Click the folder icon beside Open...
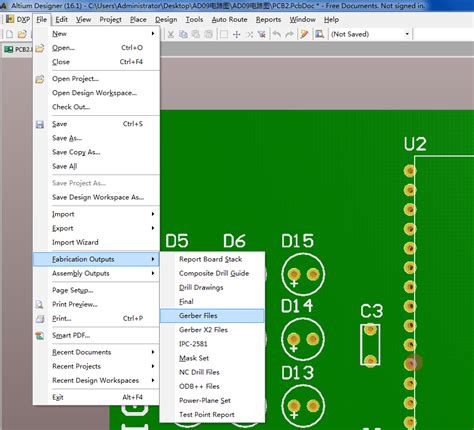Screen dimensions: 474x430 click(x=40, y=48)
